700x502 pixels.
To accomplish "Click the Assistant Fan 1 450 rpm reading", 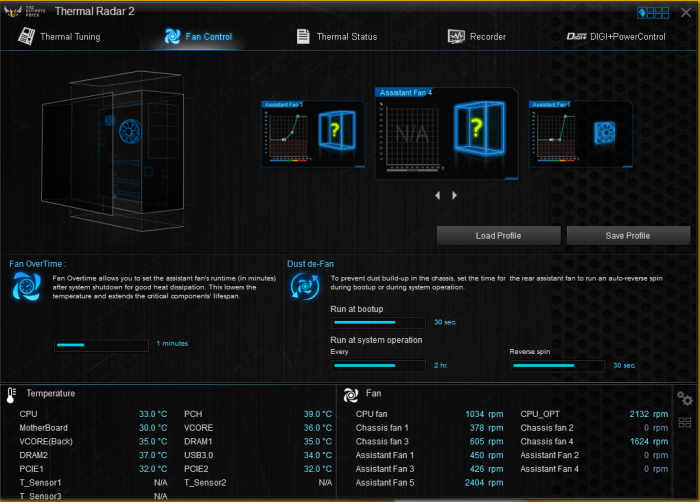I will point(487,455).
